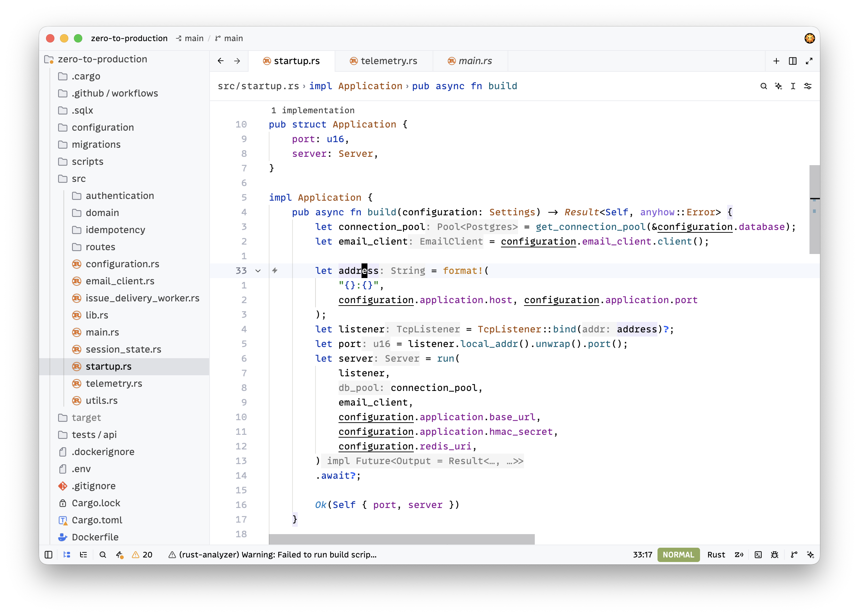Toggle the git panel icon
859x616 pixels.
794,554
